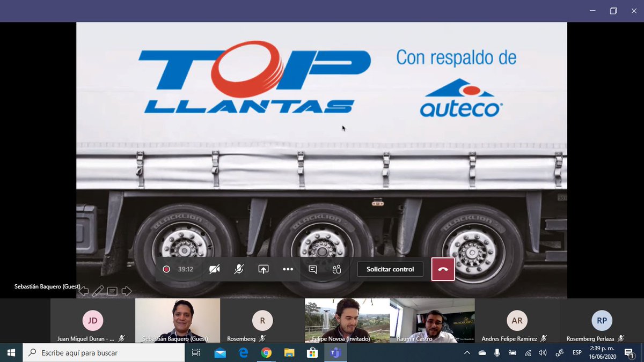Image resolution: width=644 pixels, height=362 pixels.
Task: Select Raumir Castro video tile
Action: coord(432,321)
